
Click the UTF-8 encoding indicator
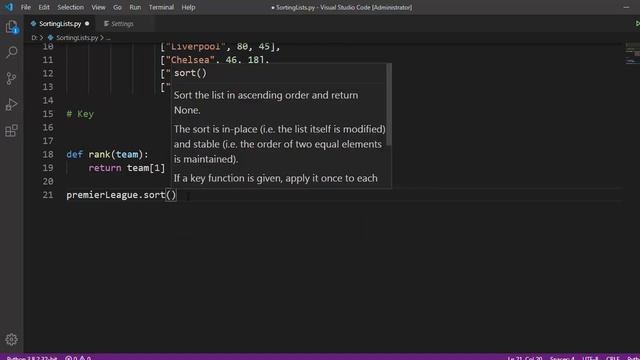[x=590, y=358]
